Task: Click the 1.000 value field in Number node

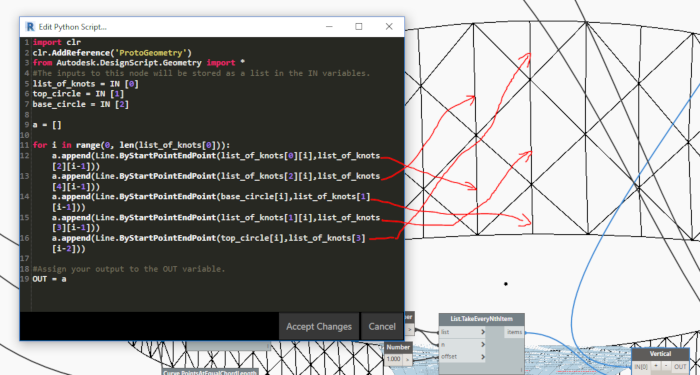Action: tap(394, 359)
